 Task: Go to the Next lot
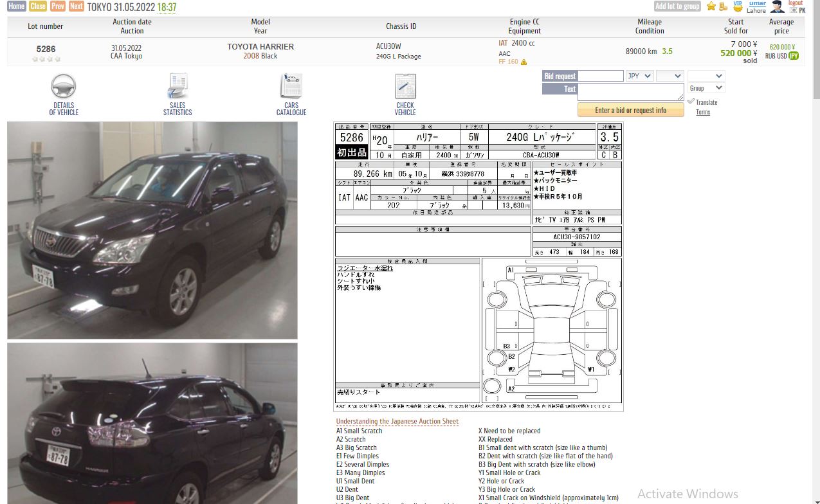(77, 6)
